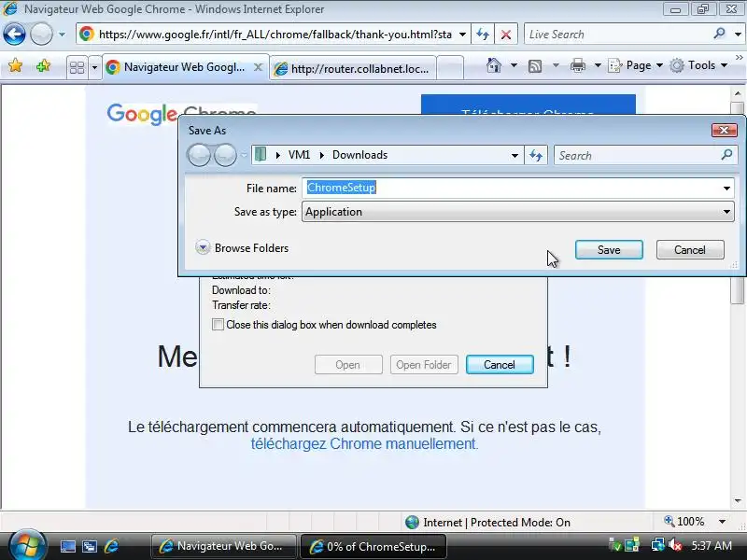Click the Save As search magnifier icon
This screenshot has width=747, height=560.
[x=727, y=154]
